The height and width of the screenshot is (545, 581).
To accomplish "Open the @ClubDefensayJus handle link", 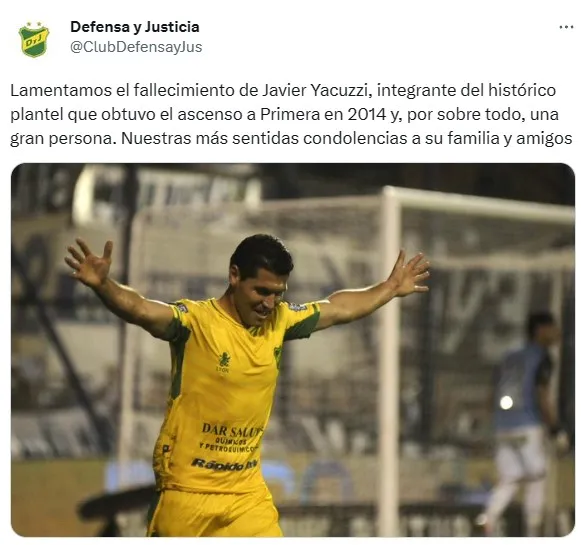I will (x=136, y=47).
